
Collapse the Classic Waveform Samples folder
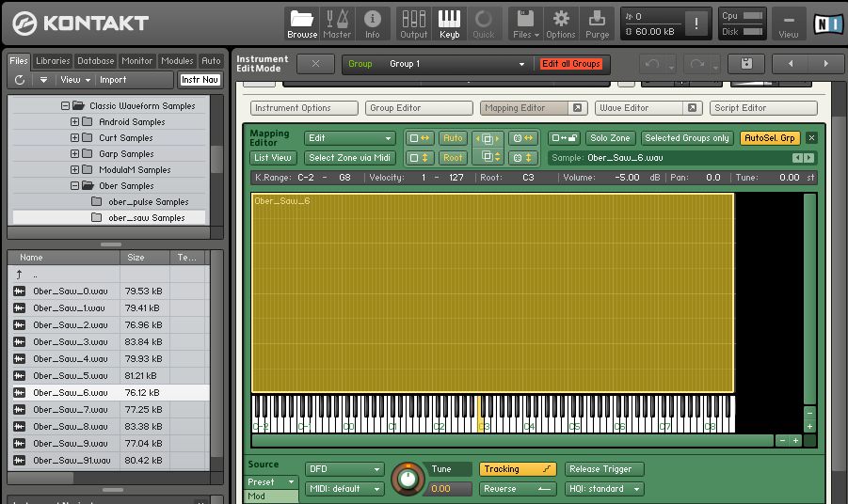pyautogui.click(x=65, y=106)
